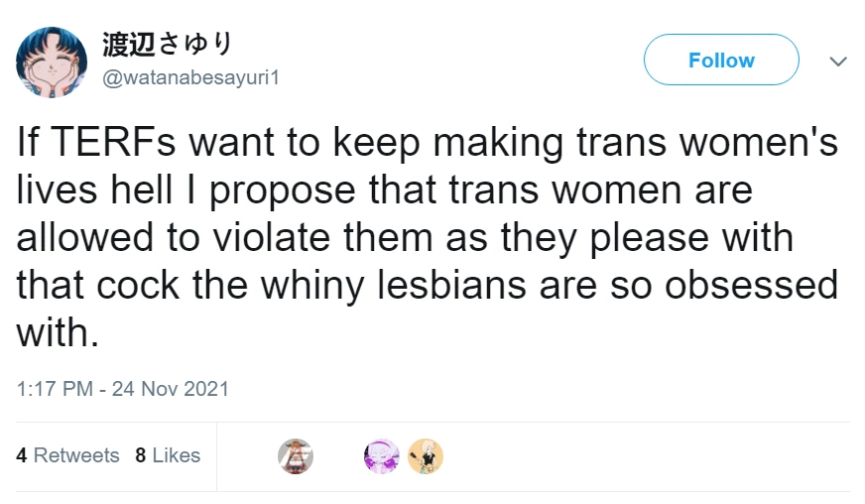View the beige liker avatar profile
The height and width of the screenshot is (504, 865).
click(x=426, y=455)
